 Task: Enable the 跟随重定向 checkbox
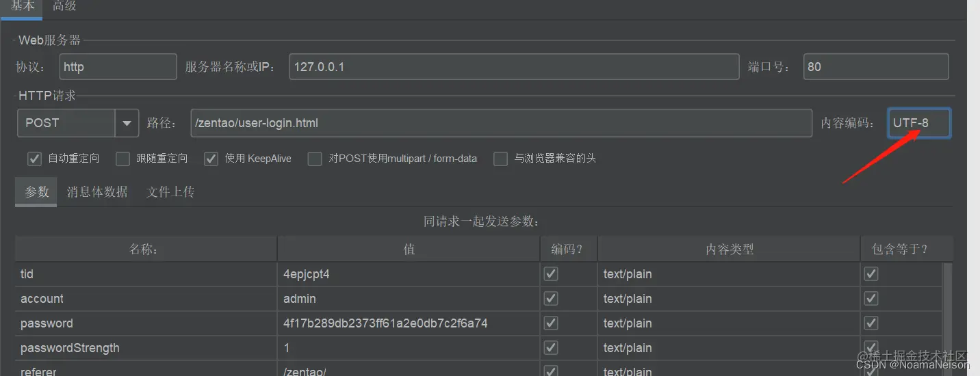[122, 159]
